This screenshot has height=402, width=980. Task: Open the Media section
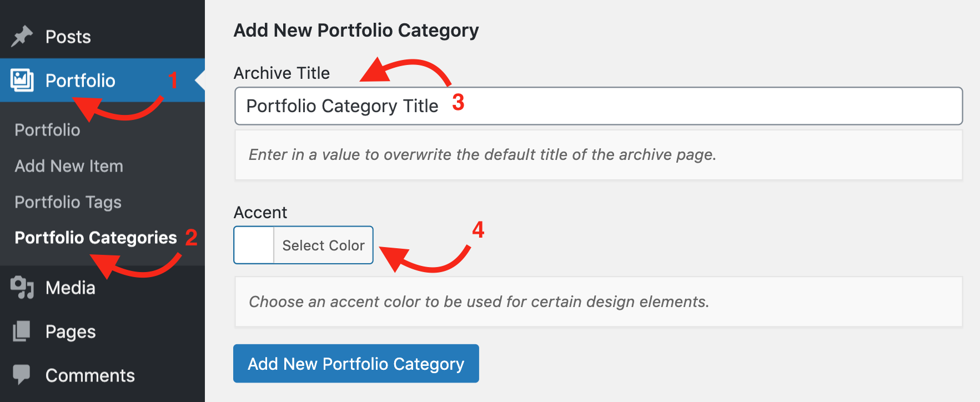tap(71, 287)
